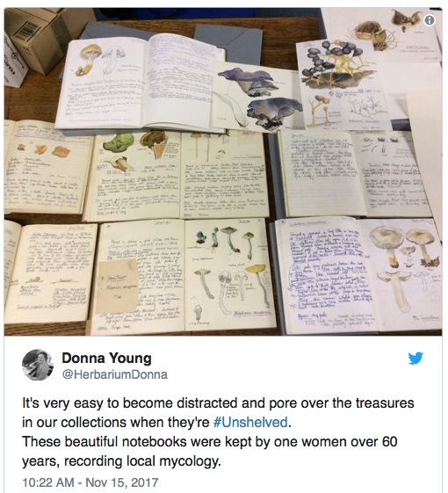
Task: Click the cardboard box with barcode
Action: point(38,34)
